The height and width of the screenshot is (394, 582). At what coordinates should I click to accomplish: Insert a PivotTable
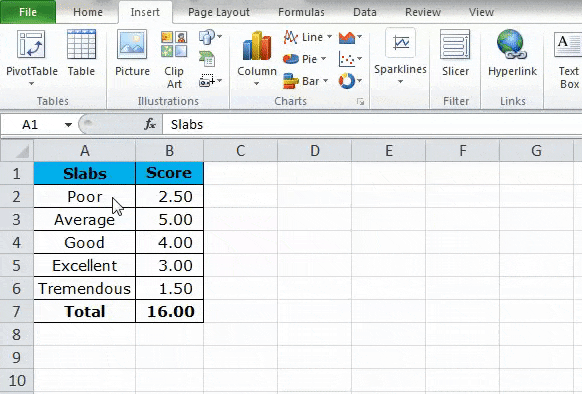[32, 54]
